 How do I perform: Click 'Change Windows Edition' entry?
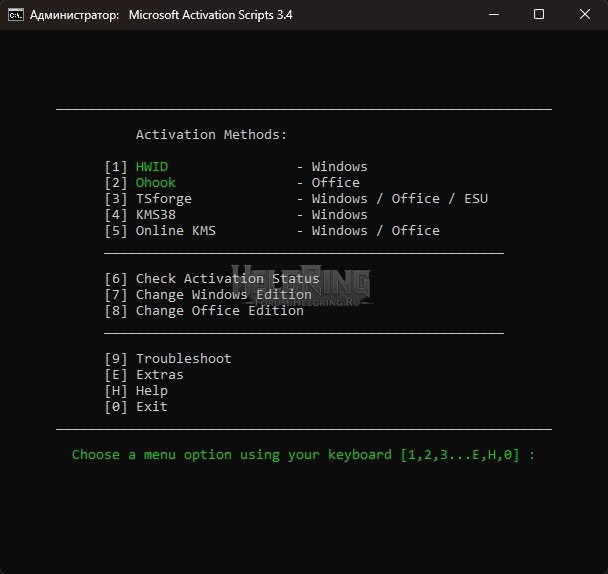tap(224, 295)
